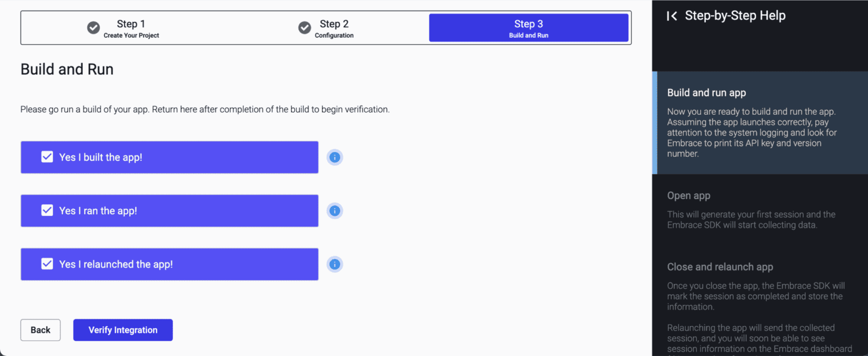This screenshot has width=868, height=356.
Task: Toggle the 'Yes I ran the app!' checkbox
Action: 47,210
